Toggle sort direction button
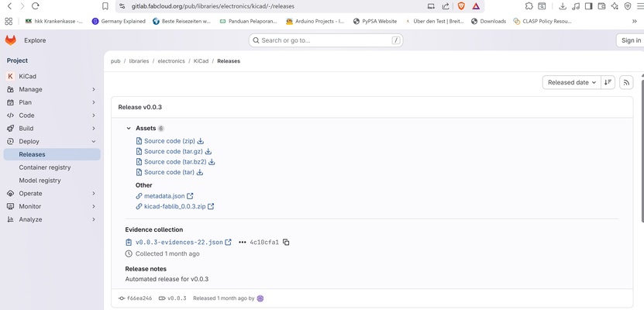The width and height of the screenshot is (644, 310). (608, 82)
